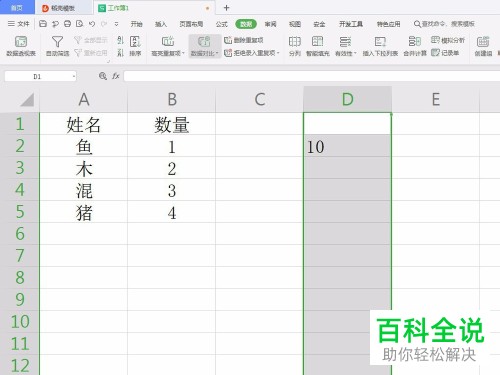Click 删除重复项 remove duplicates
500x375 pixels.
[x=244, y=40]
